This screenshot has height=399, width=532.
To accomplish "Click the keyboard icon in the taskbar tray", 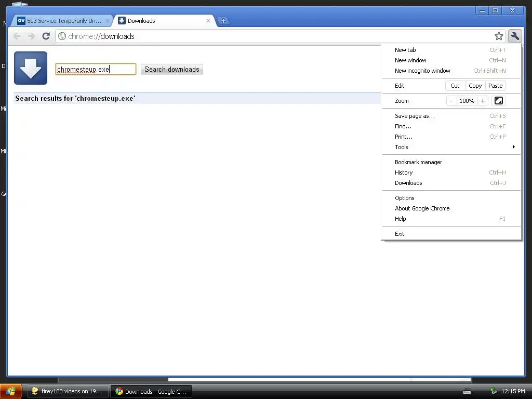I will pyautogui.click(x=467, y=392).
